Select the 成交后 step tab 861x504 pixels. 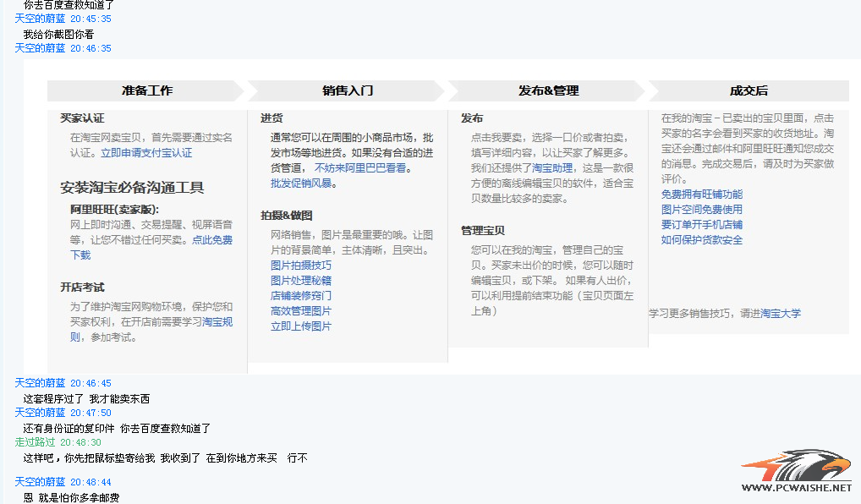tap(749, 90)
